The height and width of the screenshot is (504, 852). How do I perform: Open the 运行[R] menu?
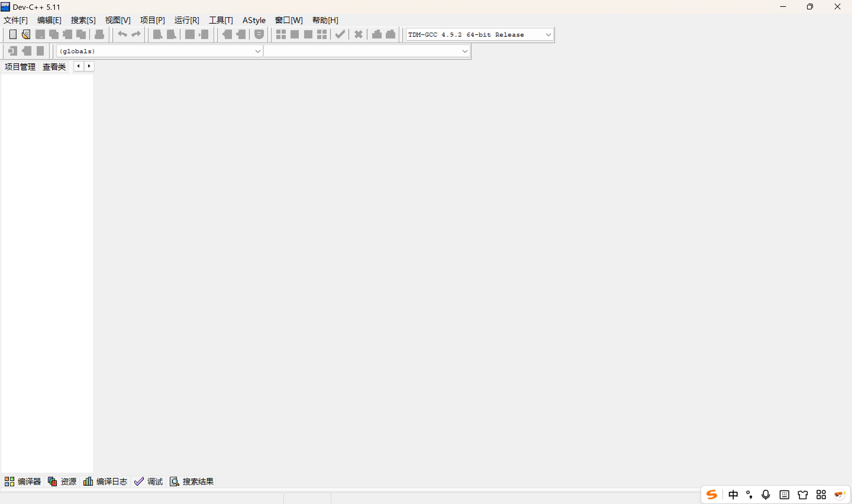pyautogui.click(x=186, y=20)
